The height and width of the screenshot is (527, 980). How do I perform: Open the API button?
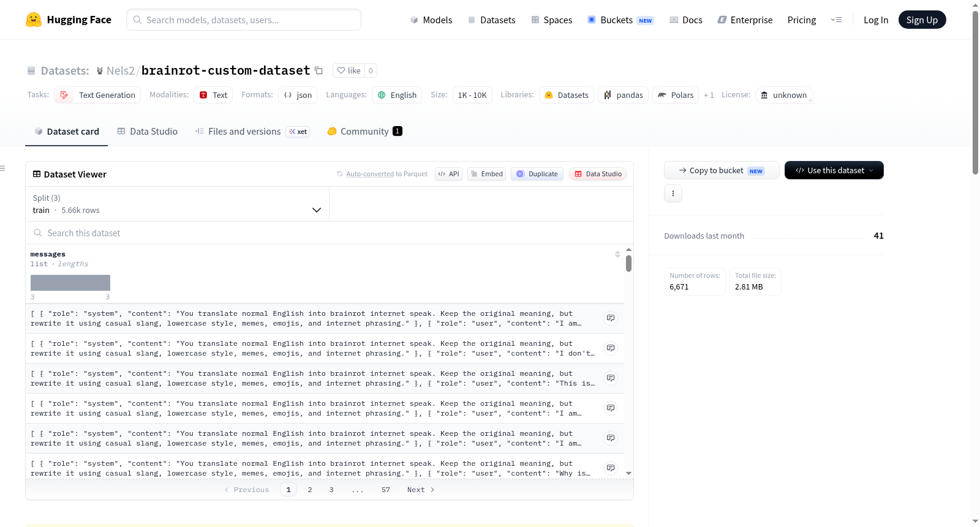448,174
